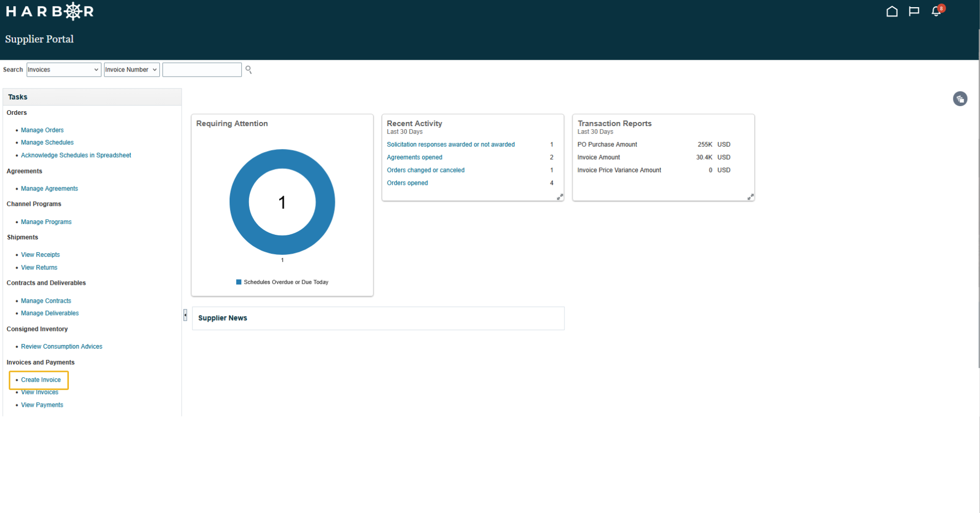This screenshot has width=980, height=513.
Task: Open the View Payments link
Action: [x=42, y=405]
